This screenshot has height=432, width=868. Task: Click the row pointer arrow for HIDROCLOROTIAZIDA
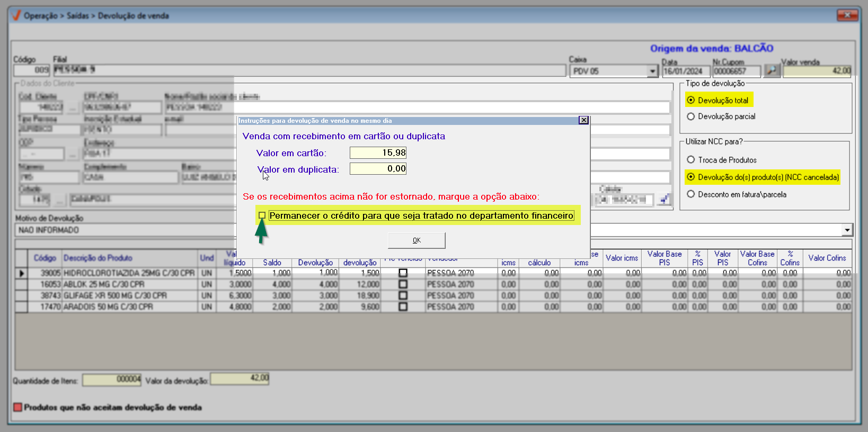point(21,273)
